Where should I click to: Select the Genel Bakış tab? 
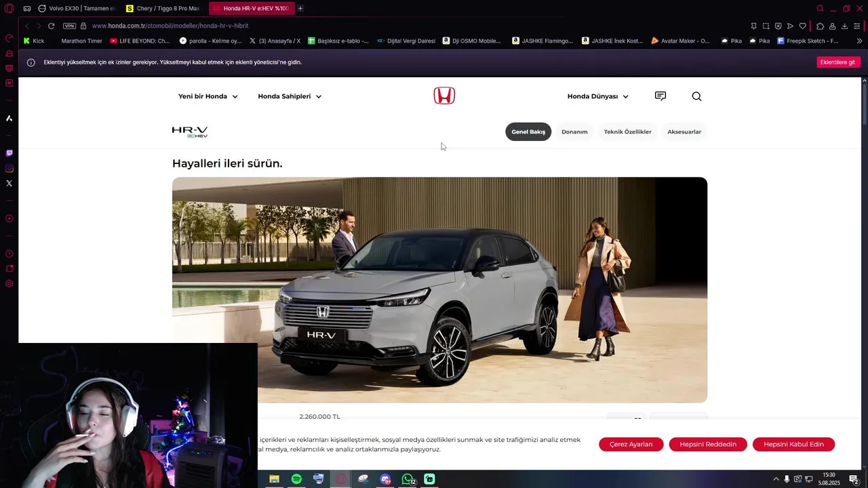pos(528,131)
